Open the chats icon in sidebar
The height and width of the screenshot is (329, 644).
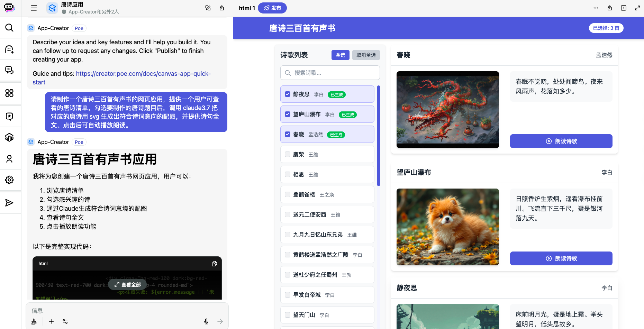click(9, 70)
